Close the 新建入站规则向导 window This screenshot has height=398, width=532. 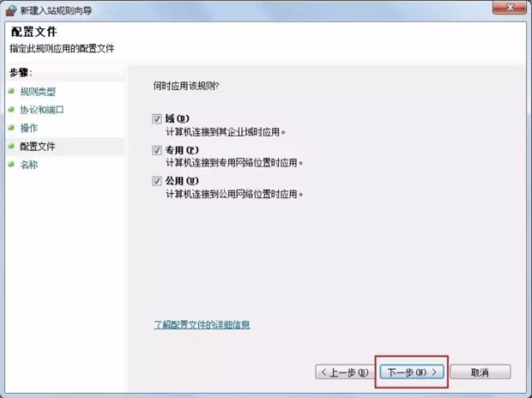(510, 7)
